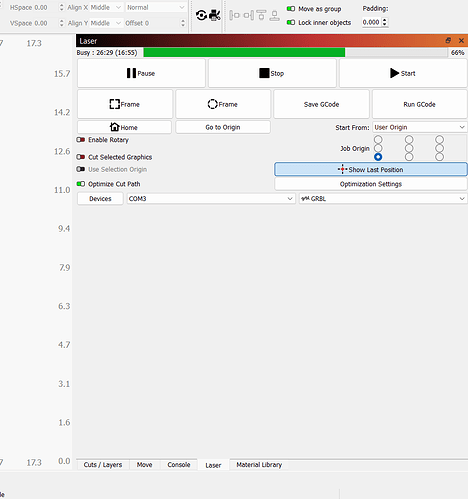Open the COM3 port dropdown
This screenshot has width=468, height=499.
point(211,199)
